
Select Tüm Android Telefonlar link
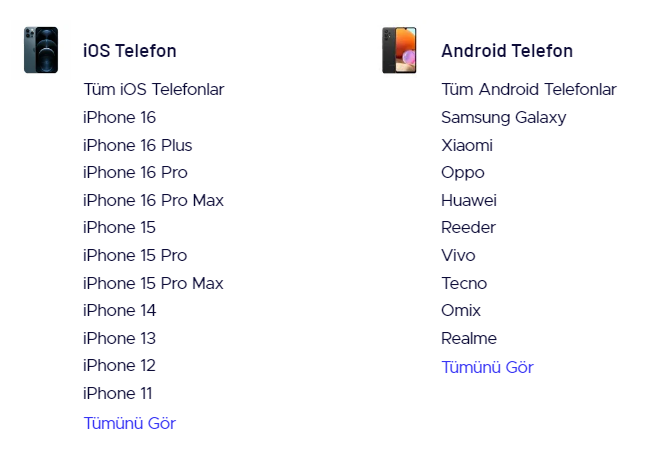coord(528,90)
